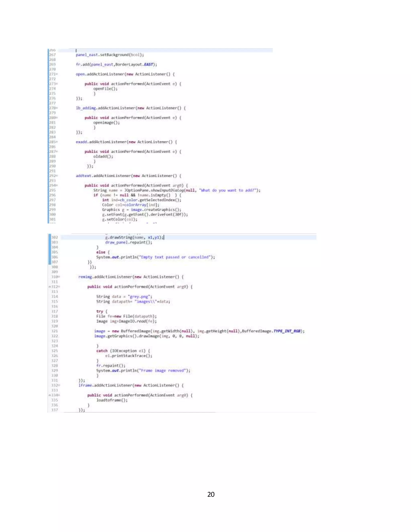411x532 pixels.
Task: Collapse actionPerformed method at line 273
Action: [57, 84]
